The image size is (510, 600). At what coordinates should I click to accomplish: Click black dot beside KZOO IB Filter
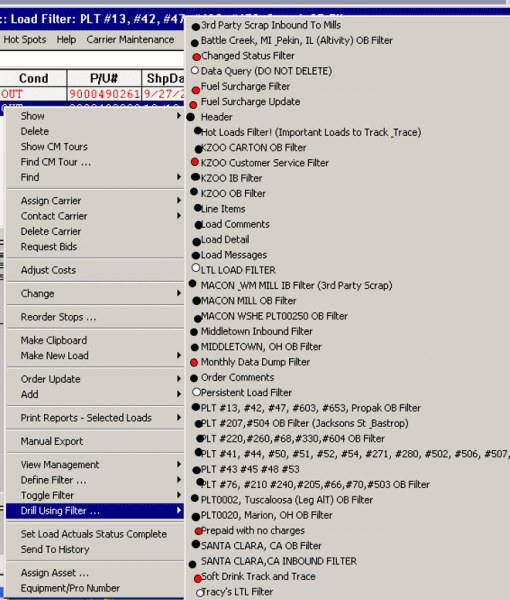[x=196, y=177]
